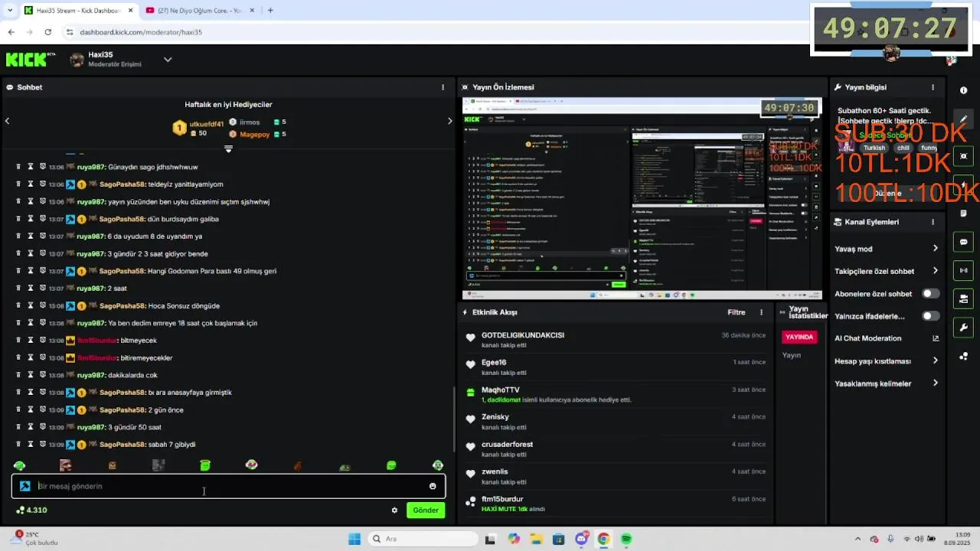Click hourglass timeout on "Hoca Sonsuz döngüde" message

click(31, 306)
